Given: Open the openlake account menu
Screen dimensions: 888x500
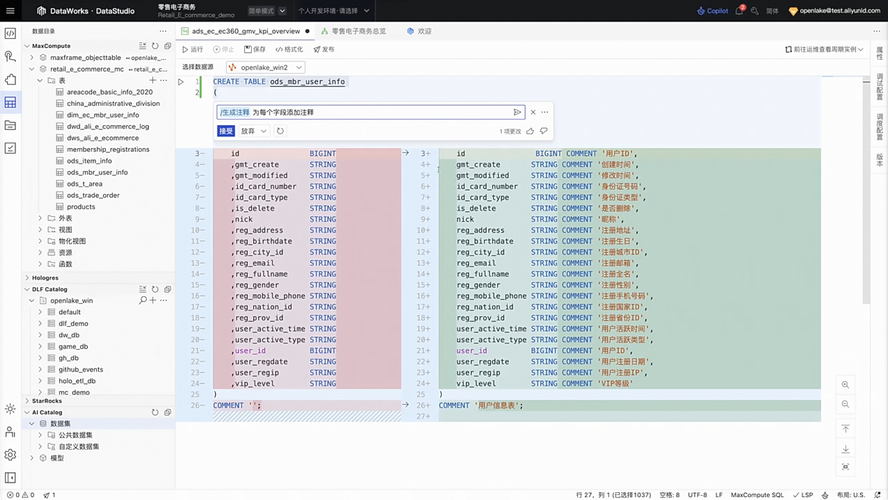Looking at the screenshot, I should click(835, 11).
